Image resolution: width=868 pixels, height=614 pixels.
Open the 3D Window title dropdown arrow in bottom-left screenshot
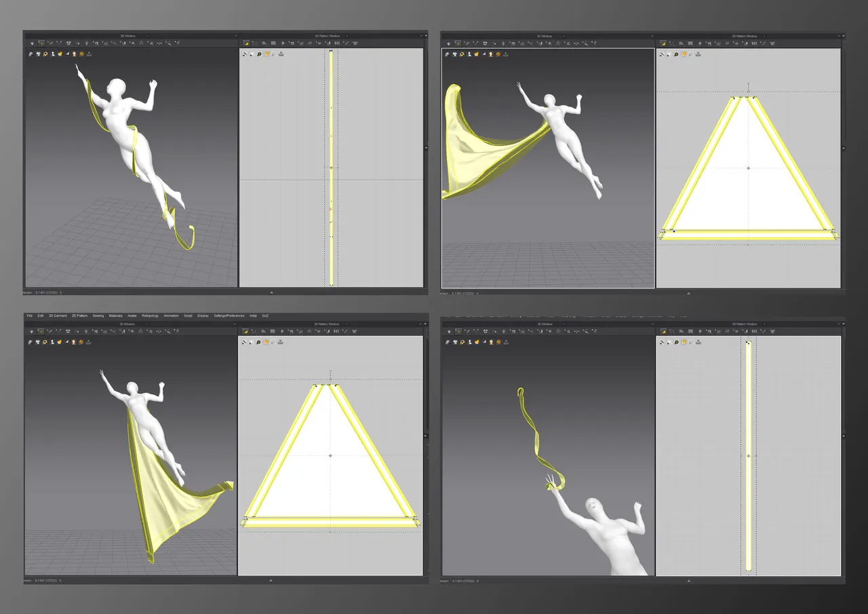tap(147, 324)
